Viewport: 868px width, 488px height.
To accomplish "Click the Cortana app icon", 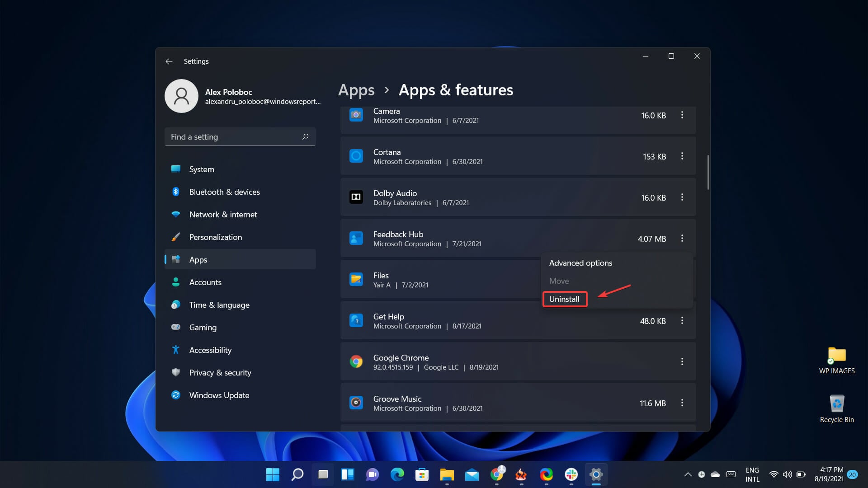I will click(356, 156).
